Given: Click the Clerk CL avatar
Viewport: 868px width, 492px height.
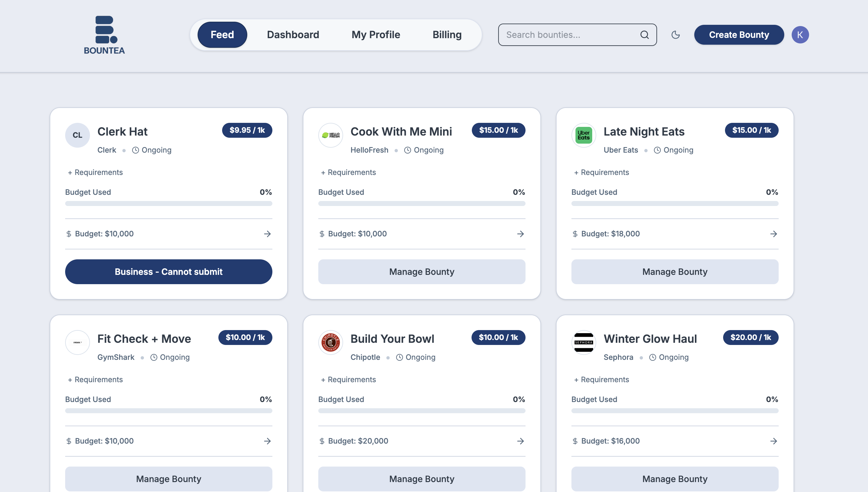Looking at the screenshot, I should coord(77,135).
